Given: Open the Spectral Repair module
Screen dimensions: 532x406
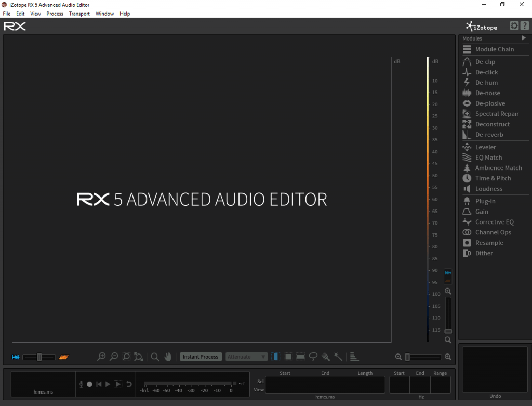Looking at the screenshot, I should (496, 114).
